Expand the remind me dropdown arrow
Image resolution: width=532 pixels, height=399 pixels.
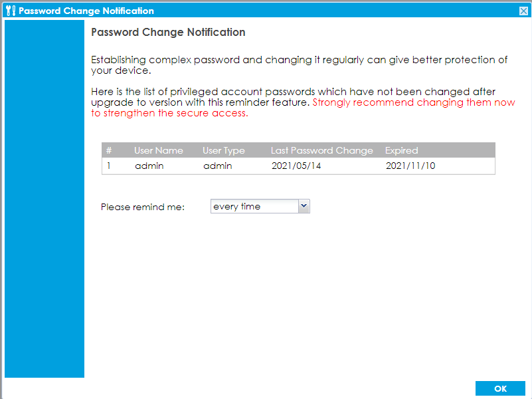(304, 206)
